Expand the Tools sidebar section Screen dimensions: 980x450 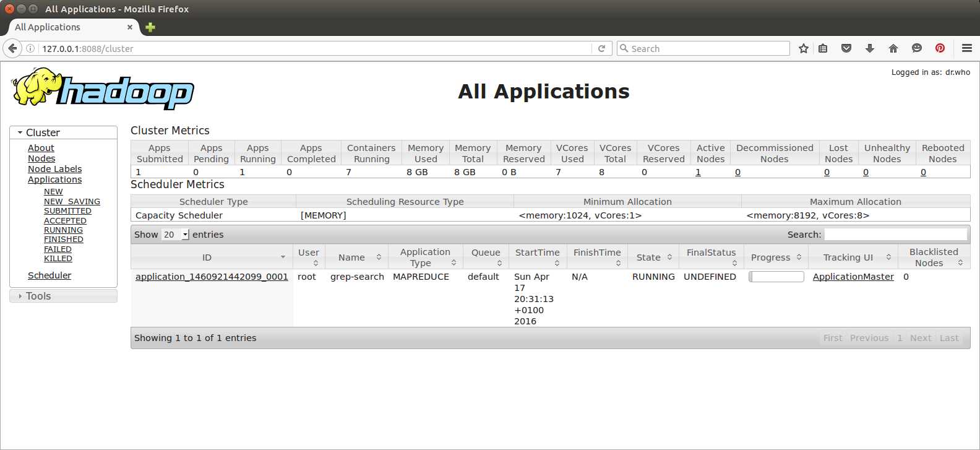tap(63, 296)
